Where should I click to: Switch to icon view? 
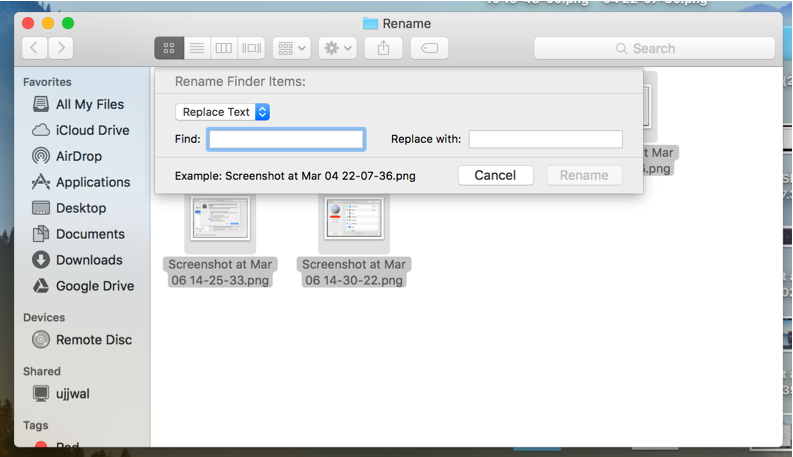(x=169, y=48)
